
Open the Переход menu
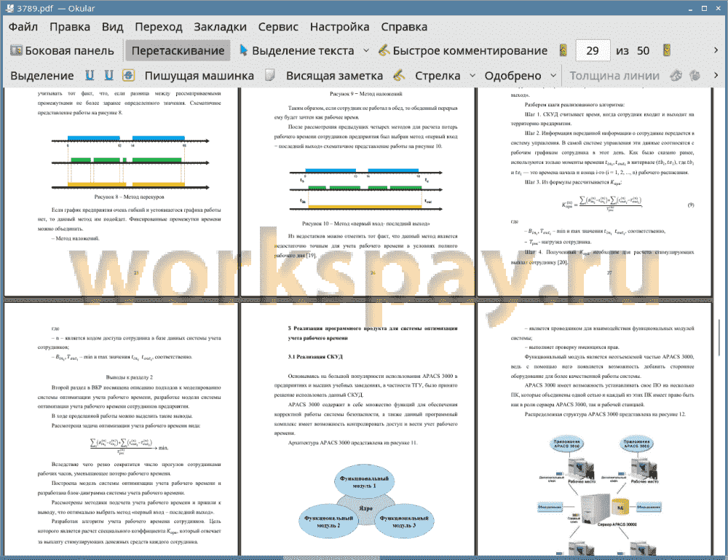(158, 27)
